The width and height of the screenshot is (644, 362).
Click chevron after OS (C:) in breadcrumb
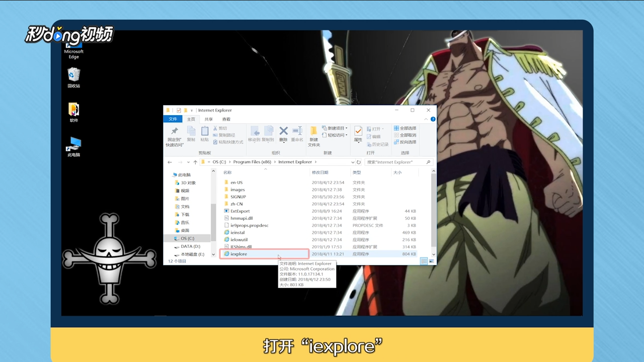(230, 162)
